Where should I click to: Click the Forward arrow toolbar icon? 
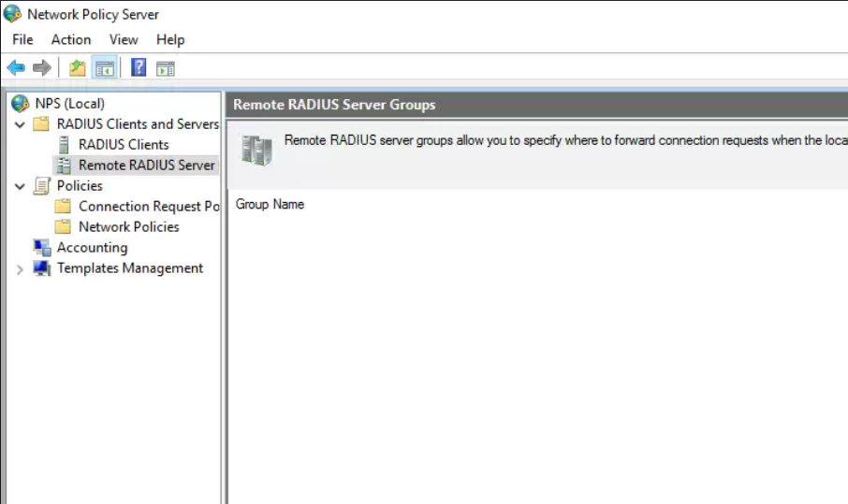pos(41,68)
